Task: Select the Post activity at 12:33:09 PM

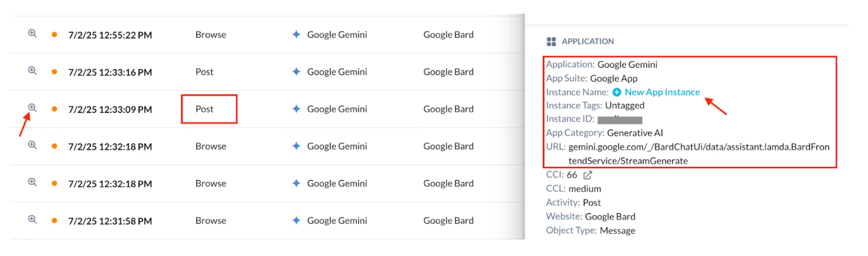Action: coord(204,109)
